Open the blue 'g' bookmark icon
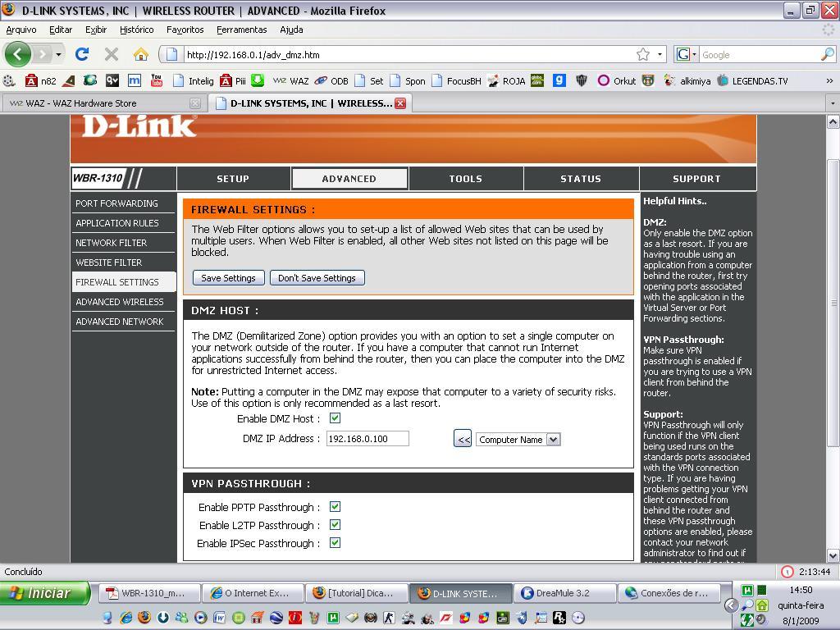This screenshot has width=840, height=630. (559, 80)
